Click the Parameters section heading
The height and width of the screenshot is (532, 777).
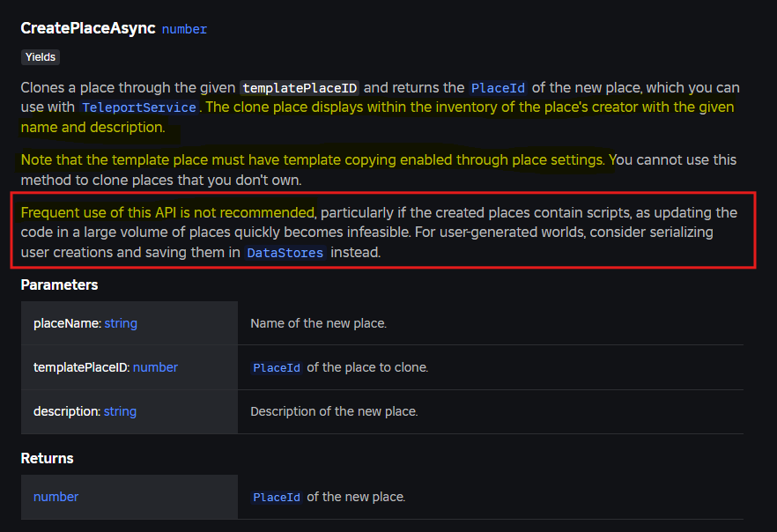59,284
